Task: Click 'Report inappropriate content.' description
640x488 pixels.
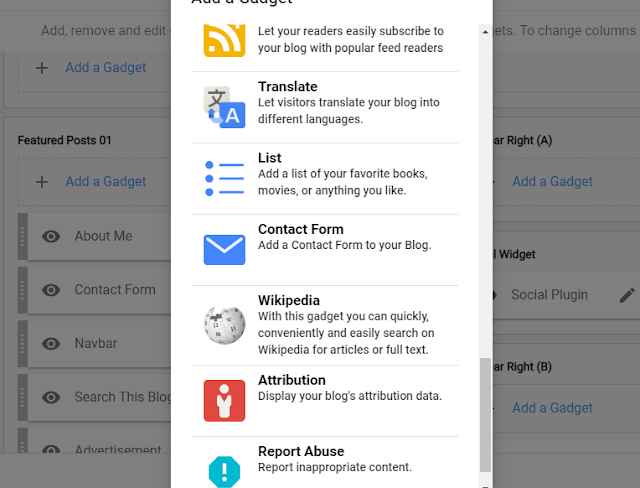Action: [x=335, y=467]
